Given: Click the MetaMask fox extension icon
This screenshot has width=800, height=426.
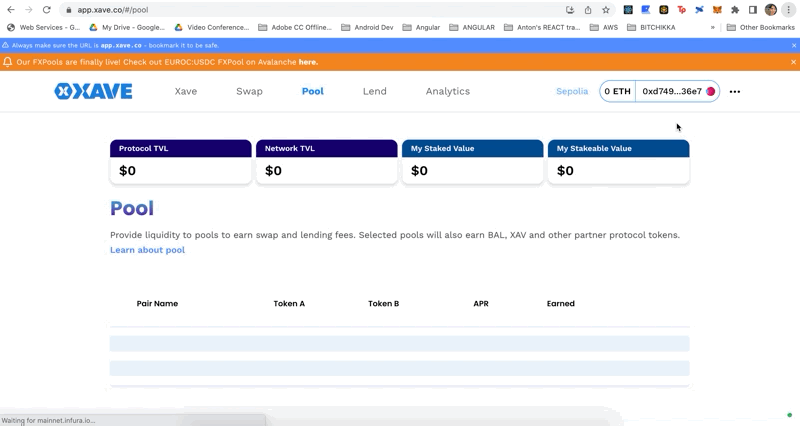Looking at the screenshot, I should [717, 10].
